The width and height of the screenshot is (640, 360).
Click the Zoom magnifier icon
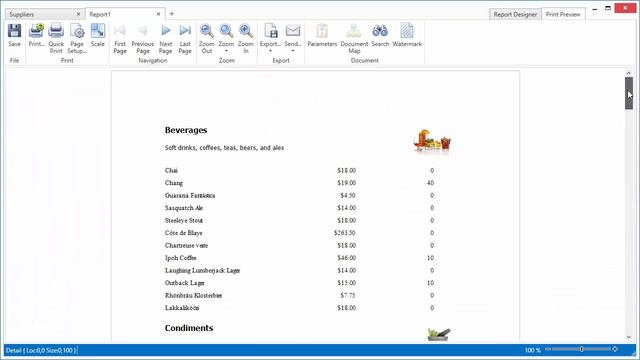(x=226, y=31)
